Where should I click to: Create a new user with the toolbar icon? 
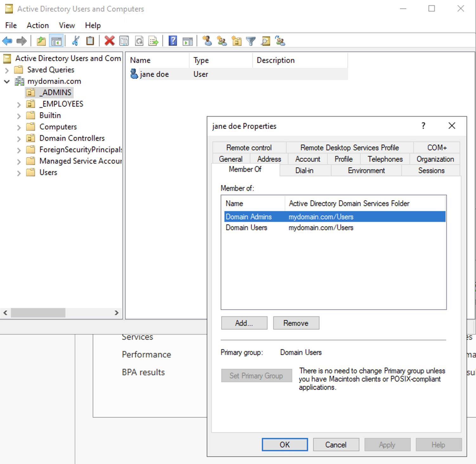tap(207, 41)
